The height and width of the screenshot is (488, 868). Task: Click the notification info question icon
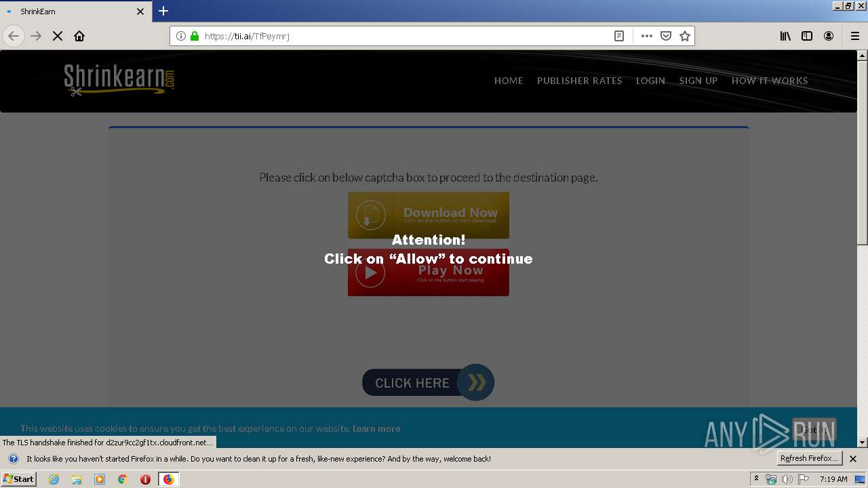[x=13, y=459]
